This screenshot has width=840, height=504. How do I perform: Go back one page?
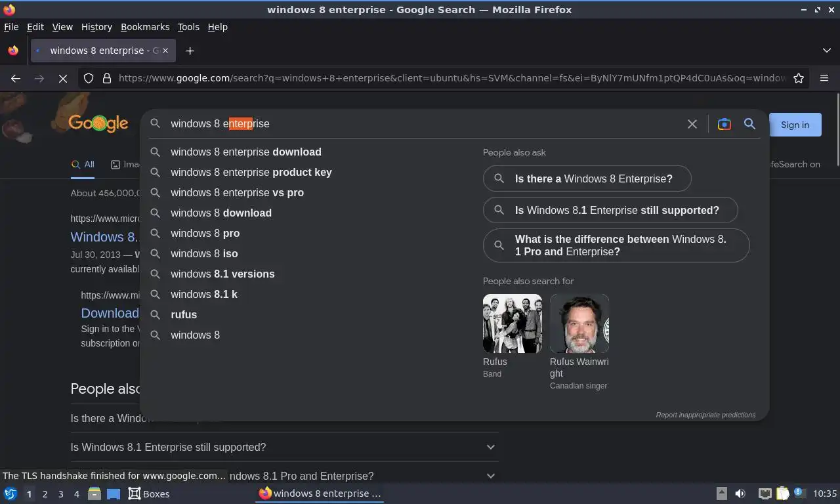16,78
